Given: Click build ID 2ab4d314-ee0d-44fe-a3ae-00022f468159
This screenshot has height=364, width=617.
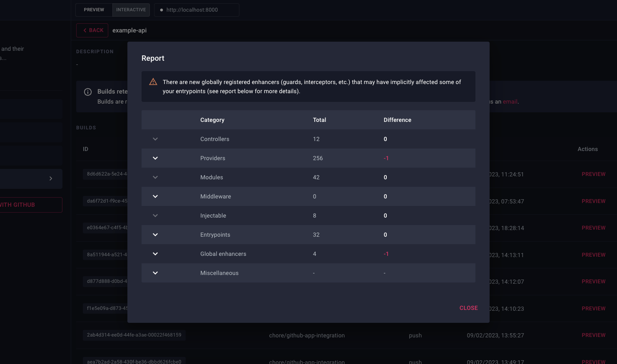Looking at the screenshot, I should pyautogui.click(x=134, y=335).
